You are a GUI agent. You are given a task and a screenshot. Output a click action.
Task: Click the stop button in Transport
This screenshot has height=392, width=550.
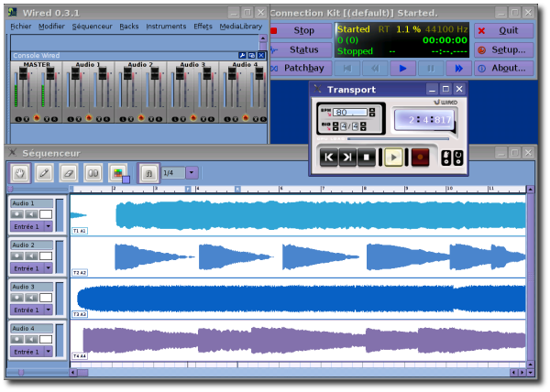click(x=366, y=158)
